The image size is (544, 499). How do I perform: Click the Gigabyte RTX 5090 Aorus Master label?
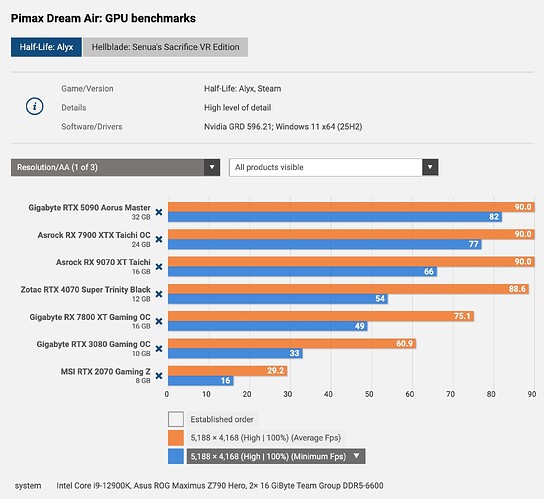89,208
